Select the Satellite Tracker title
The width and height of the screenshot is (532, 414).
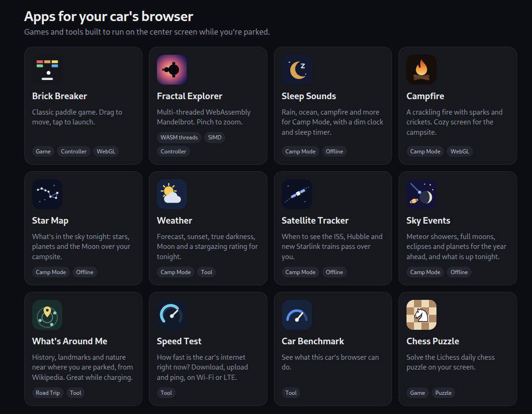315,220
